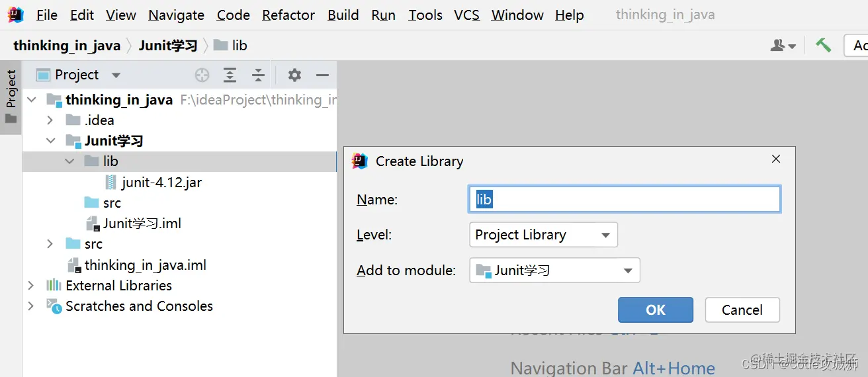Click the thinking_in_java.iml file icon
The image size is (868, 377).
point(74,265)
